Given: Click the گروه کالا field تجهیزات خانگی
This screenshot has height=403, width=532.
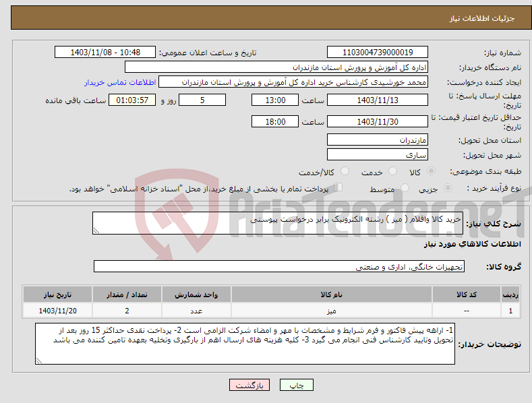Looking at the screenshot, I should (279, 267).
